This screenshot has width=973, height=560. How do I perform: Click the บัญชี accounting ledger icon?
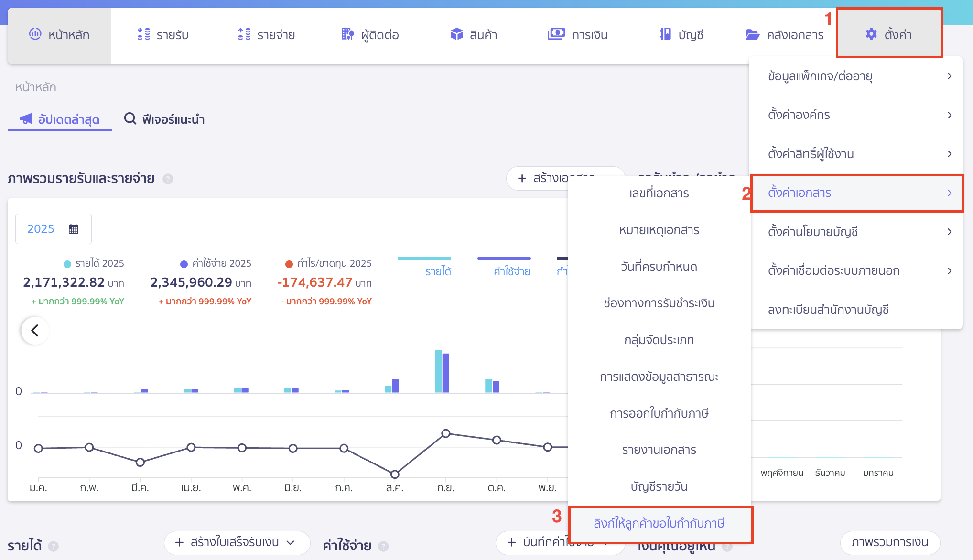[664, 34]
